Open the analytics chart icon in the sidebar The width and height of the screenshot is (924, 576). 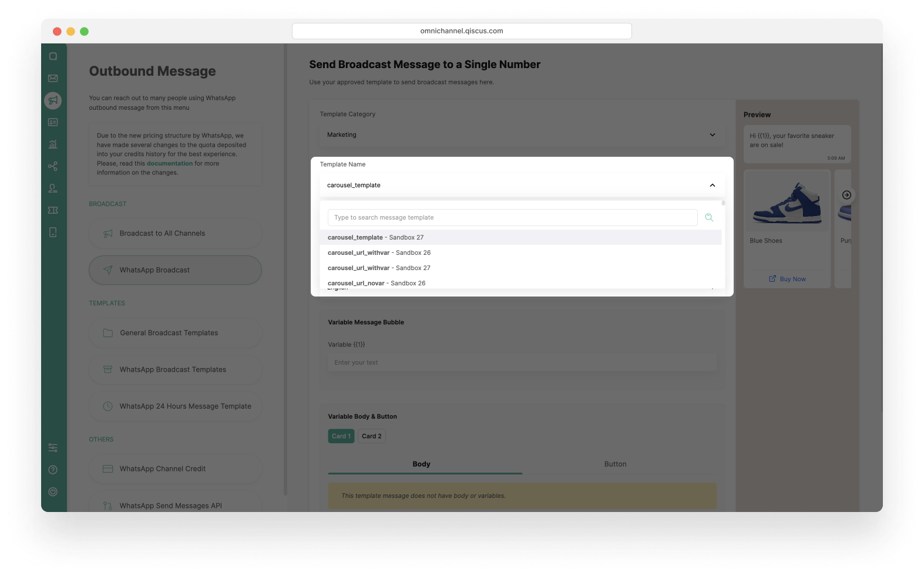click(53, 144)
